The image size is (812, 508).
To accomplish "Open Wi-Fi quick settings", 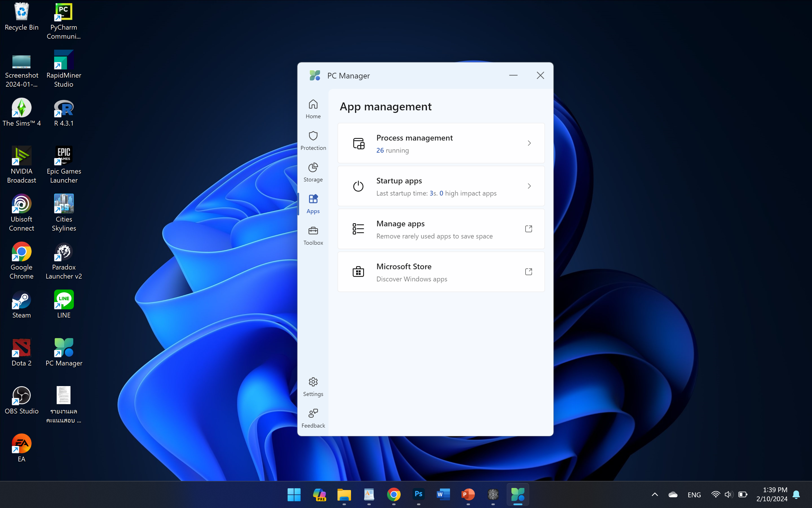I will (715, 494).
